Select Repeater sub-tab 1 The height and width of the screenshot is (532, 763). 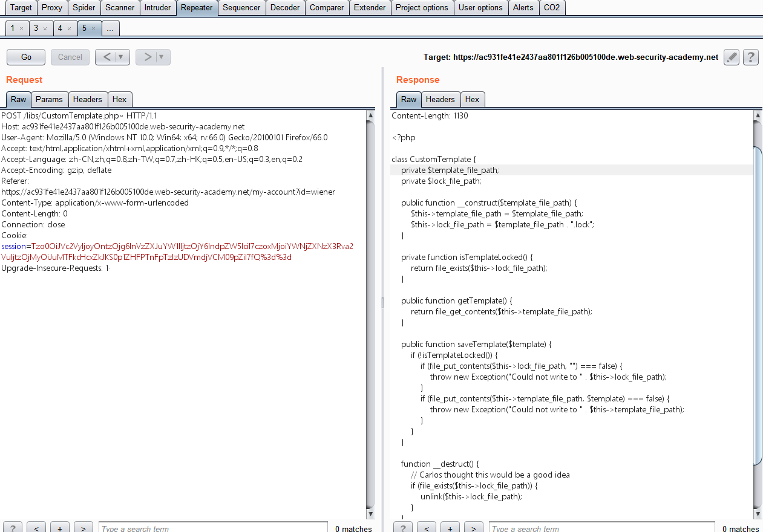coord(13,28)
